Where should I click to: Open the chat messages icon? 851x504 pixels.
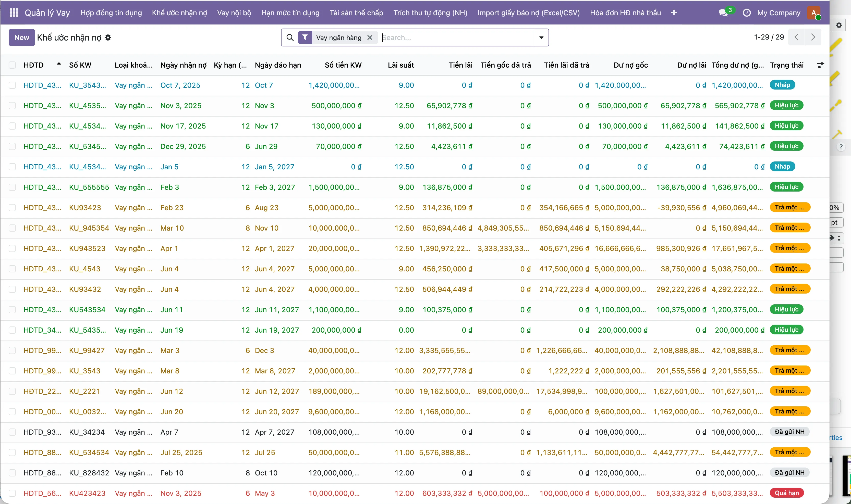coord(723,13)
